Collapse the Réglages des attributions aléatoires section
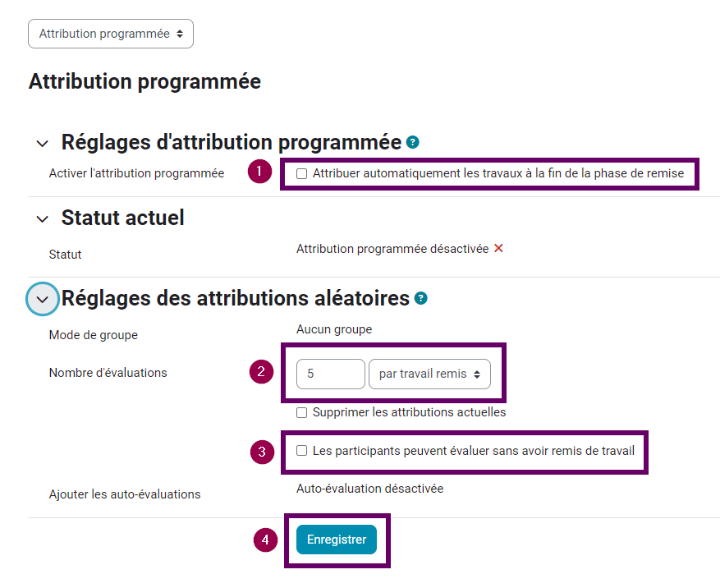The height and width of the screenshot is (588, 720). point(42,300)
